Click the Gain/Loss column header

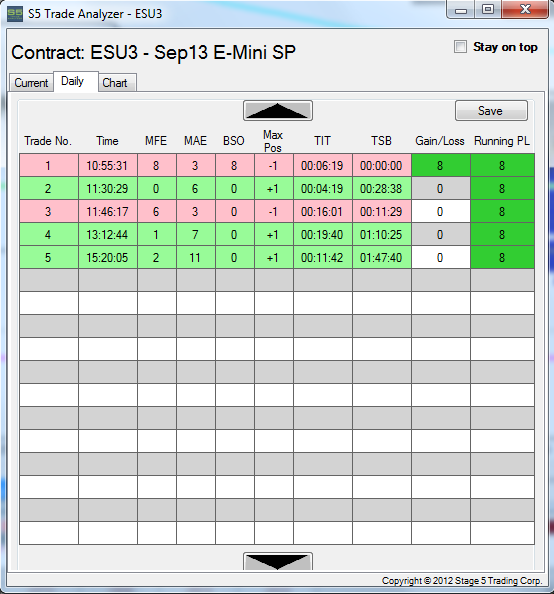[440, 141]
